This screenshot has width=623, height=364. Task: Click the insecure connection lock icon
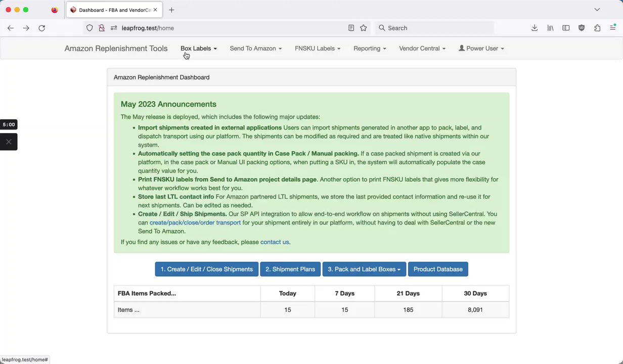[x=102, y=28]
